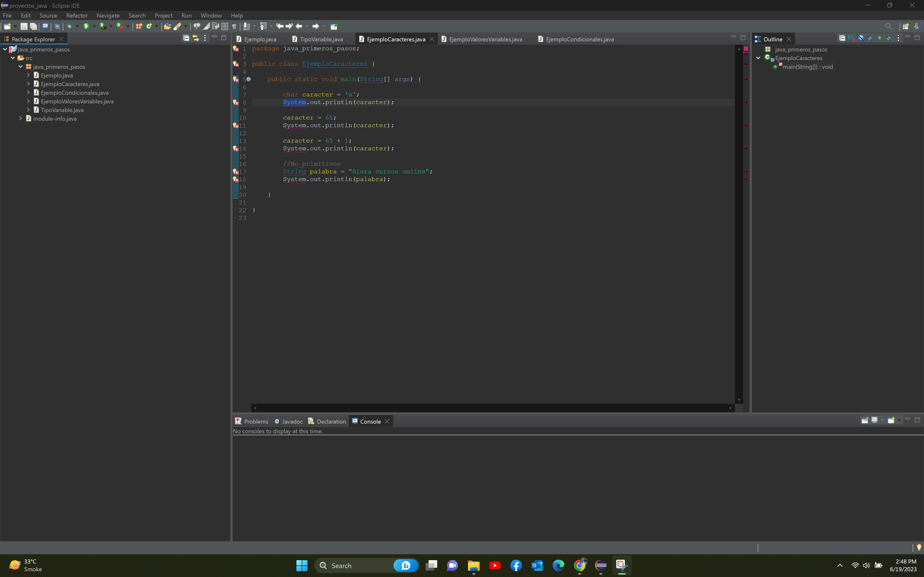The height and width of the screenshot is (577, 924).
Task: Click the Open Type folder icon in toolbar
Action: coord(167,26)
